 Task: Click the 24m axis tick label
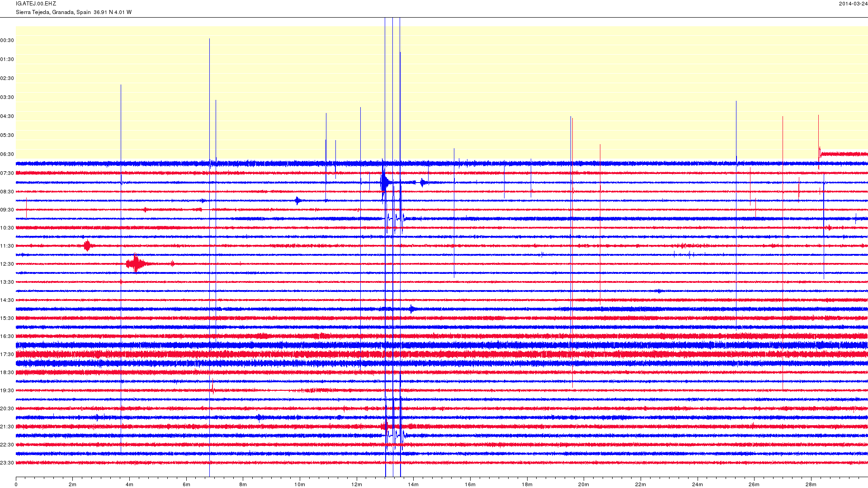[x=698, y=484]
